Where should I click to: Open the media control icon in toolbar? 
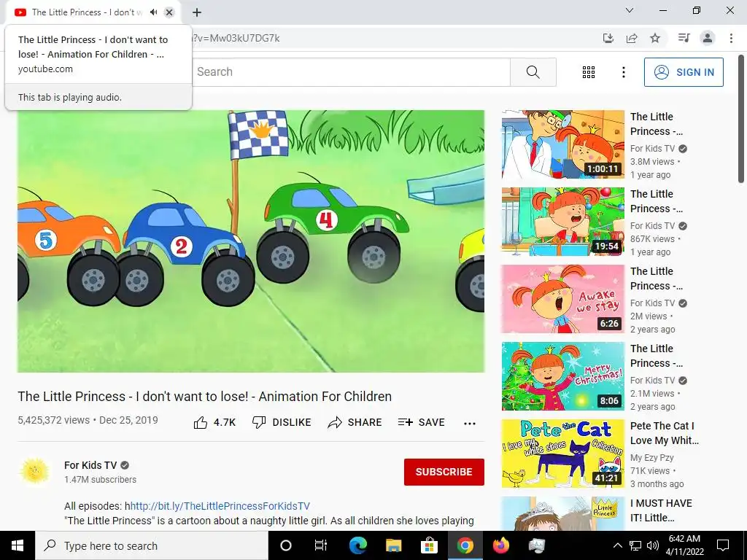pyautogui.click(x=684, y=38)
